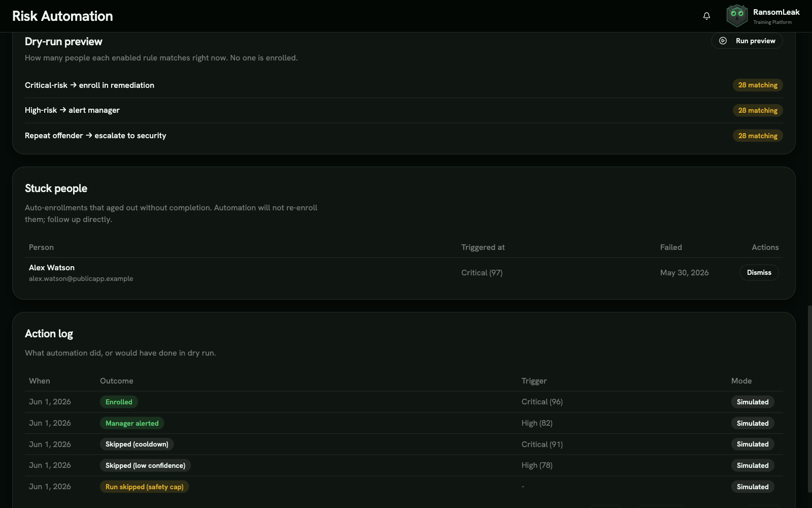The image size is (812, 508).
Task: Click the Simulated badge in Run skipped row
Action: pyautogui.click(x=753, y=487)
